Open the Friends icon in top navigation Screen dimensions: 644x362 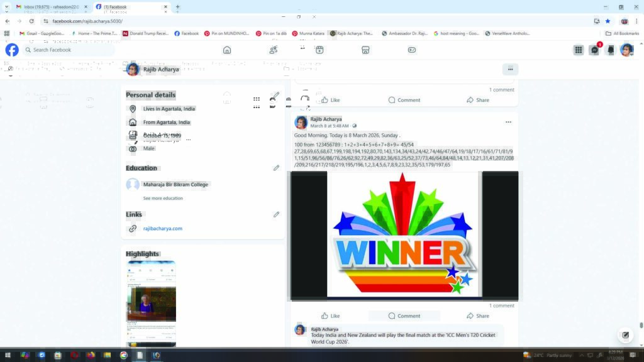coord(273,50)
